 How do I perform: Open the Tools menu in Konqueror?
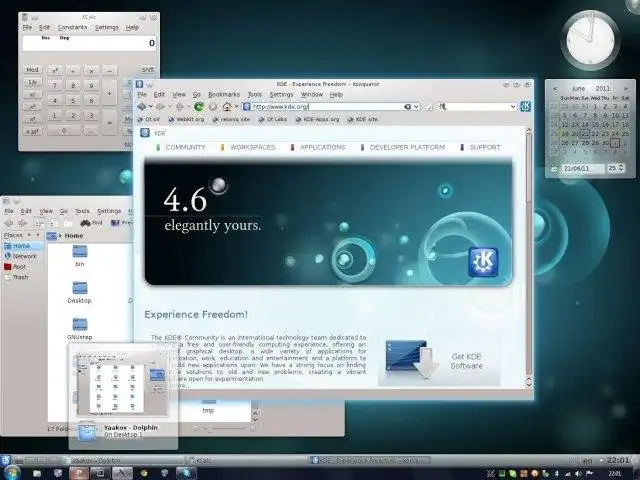coord(255,94)
